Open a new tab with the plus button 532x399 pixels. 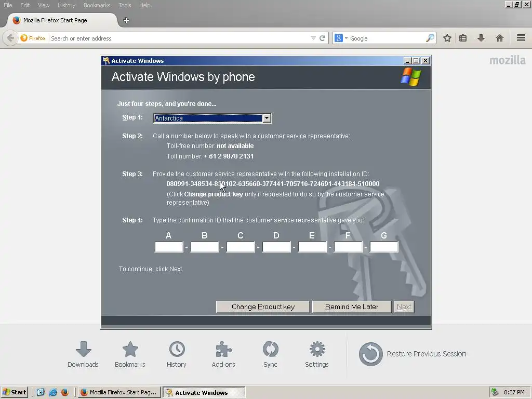tap(126, 20)
